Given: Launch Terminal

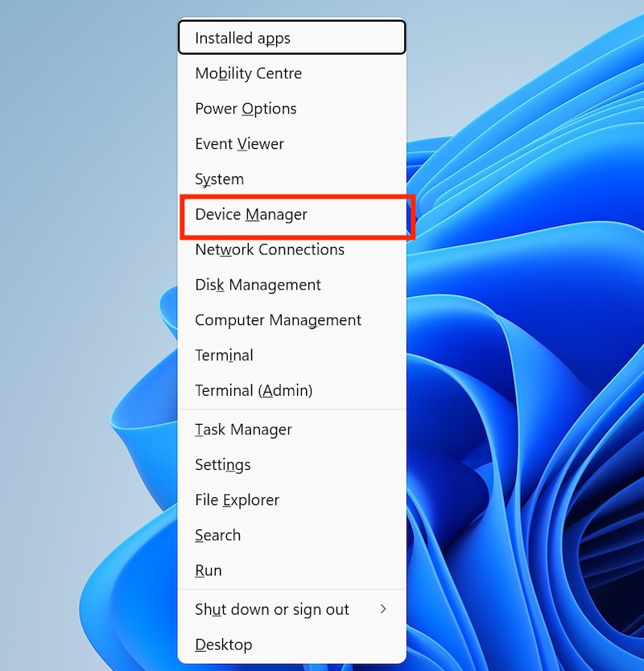Looking at the screenshot, I should coord(224,356).
